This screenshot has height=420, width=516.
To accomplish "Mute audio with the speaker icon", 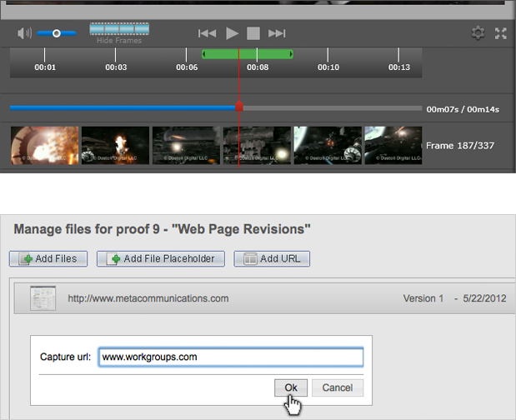I will click(24, 33).
